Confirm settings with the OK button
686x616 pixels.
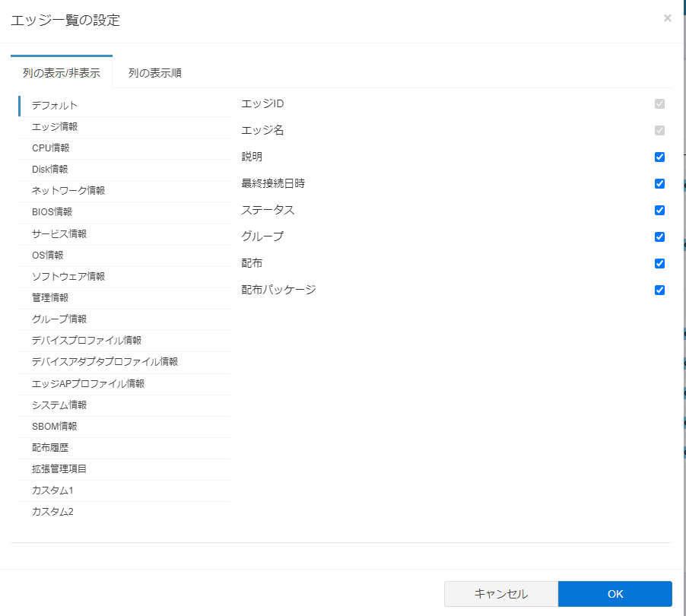[x=615, y=594]
